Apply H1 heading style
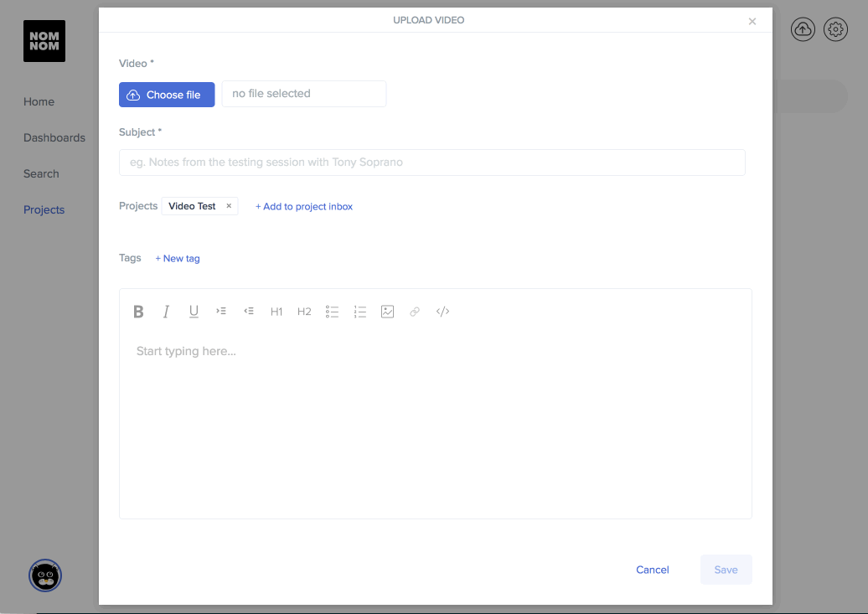 click(x=276, y=312)
